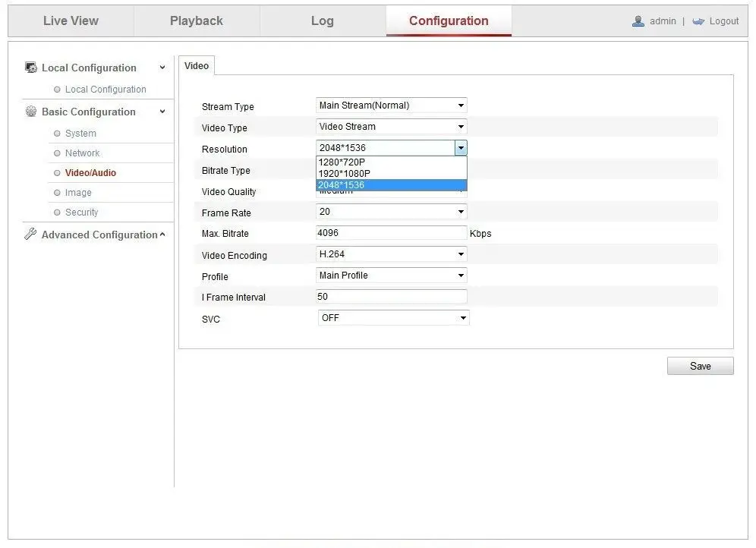Switch to Log tab

coord(323,20)
